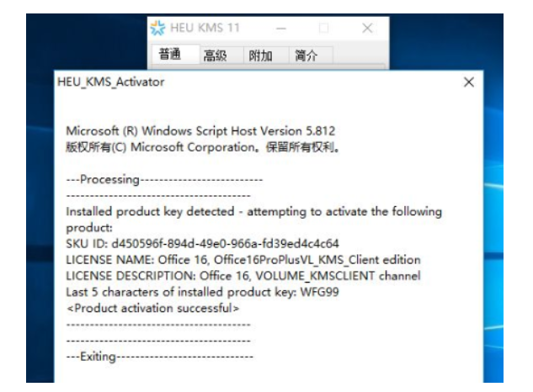
Task: Switch to the 普通 tab
Action: tap(170, 55)
